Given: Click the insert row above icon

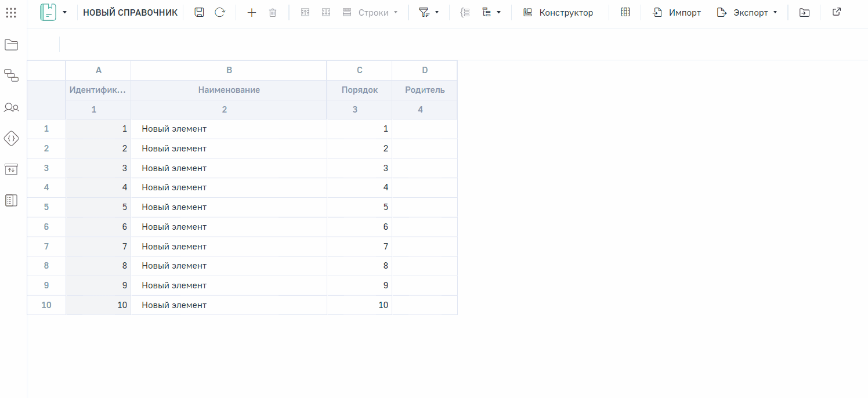Looking at the screenshot, I should click(305, 12).
